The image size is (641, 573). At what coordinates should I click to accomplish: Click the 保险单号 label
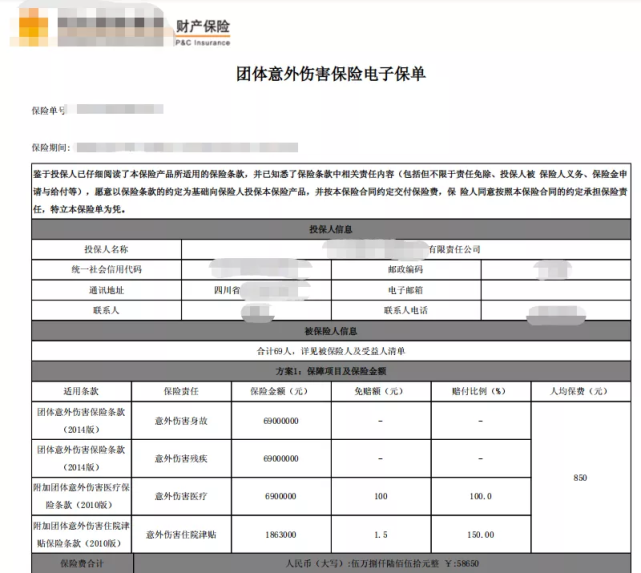48,110
